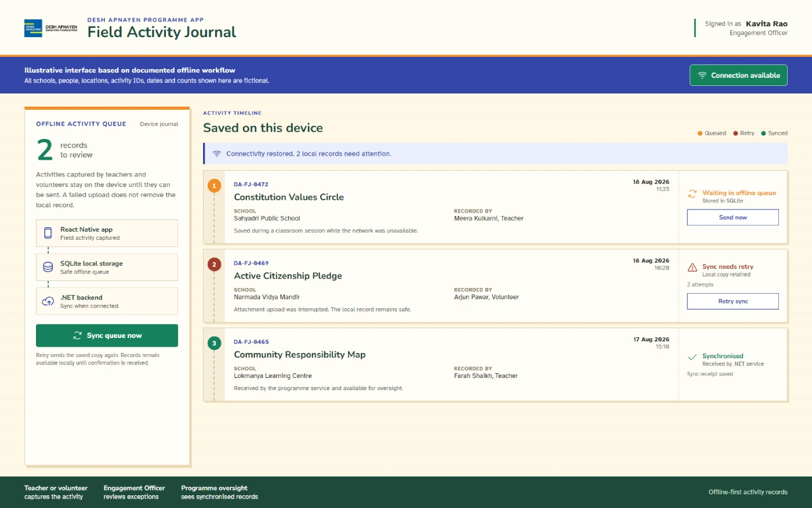Click the orange Queued legend dot

(700, 134)
